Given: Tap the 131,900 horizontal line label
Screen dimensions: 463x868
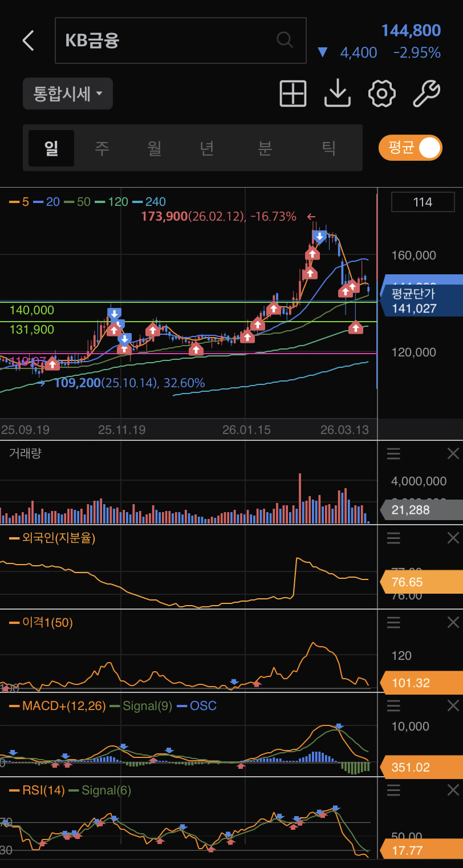Looking at the screenshot, I should tap(32, 329).
